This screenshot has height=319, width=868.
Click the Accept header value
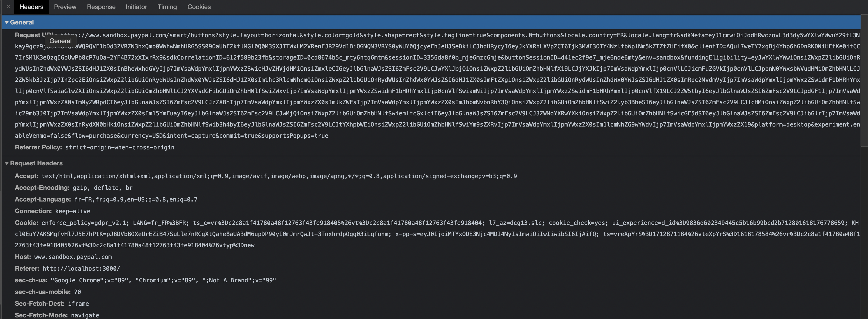pos(279,176)
